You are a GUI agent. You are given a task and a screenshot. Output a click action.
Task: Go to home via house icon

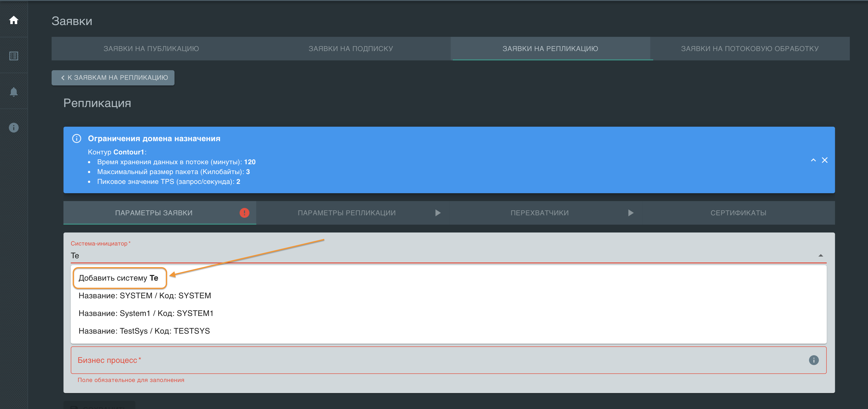point(14,20)
